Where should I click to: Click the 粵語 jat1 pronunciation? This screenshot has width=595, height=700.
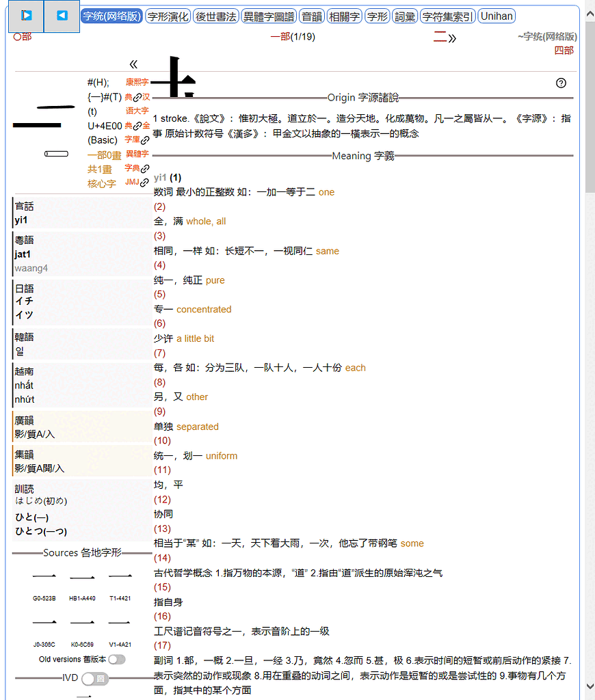(x=23, y=254)
